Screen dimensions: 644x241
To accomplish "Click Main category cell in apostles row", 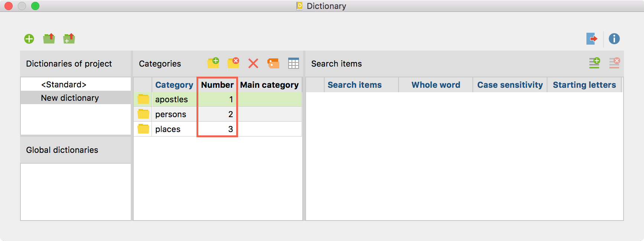I will [x=270, y=99].
